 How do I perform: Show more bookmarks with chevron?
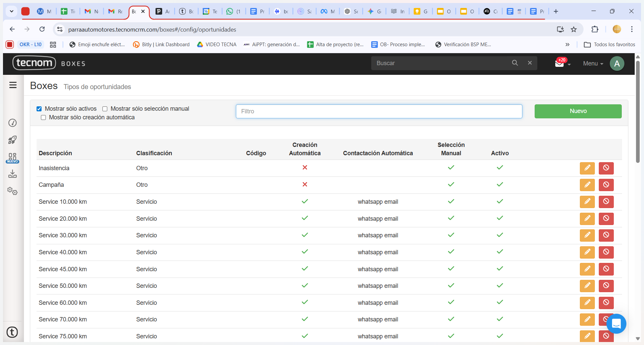click(x=567, y=45)
